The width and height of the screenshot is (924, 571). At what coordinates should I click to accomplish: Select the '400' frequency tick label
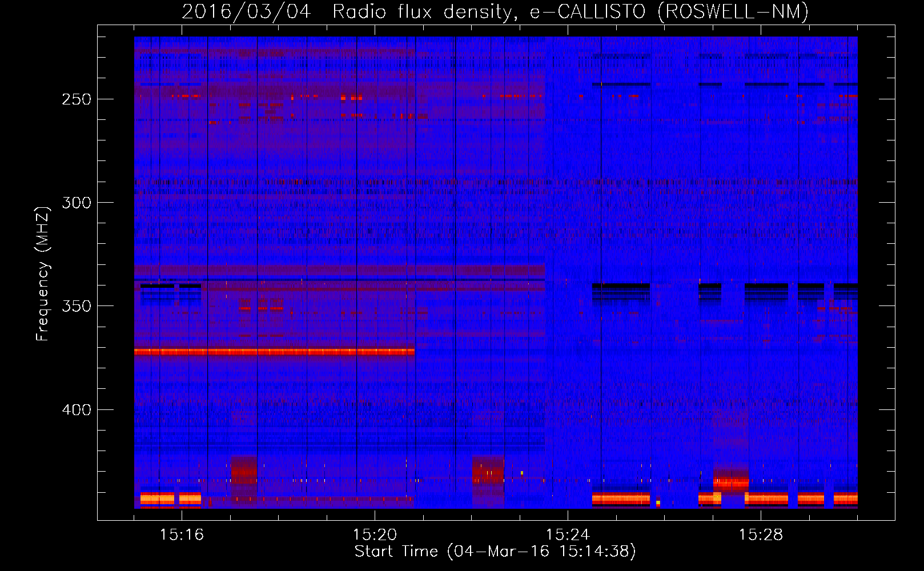click(77, 410)
